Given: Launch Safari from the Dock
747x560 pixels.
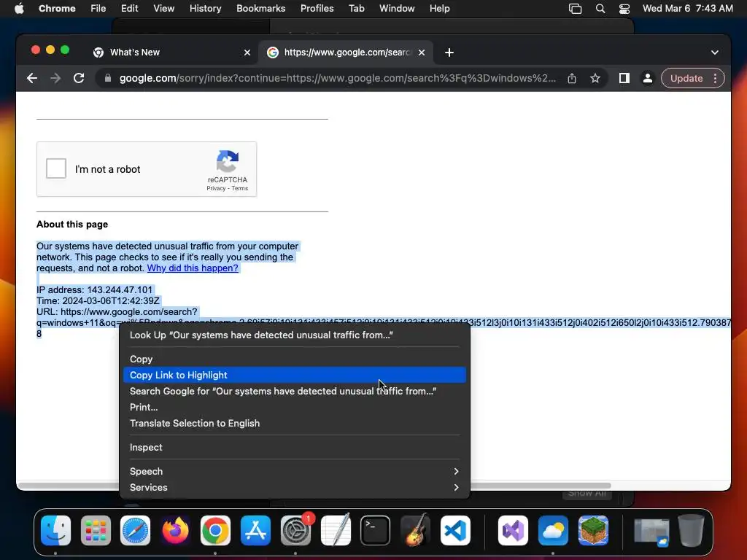Looking at the screenshot, I should pyautogui.click(x=135, y=530).
